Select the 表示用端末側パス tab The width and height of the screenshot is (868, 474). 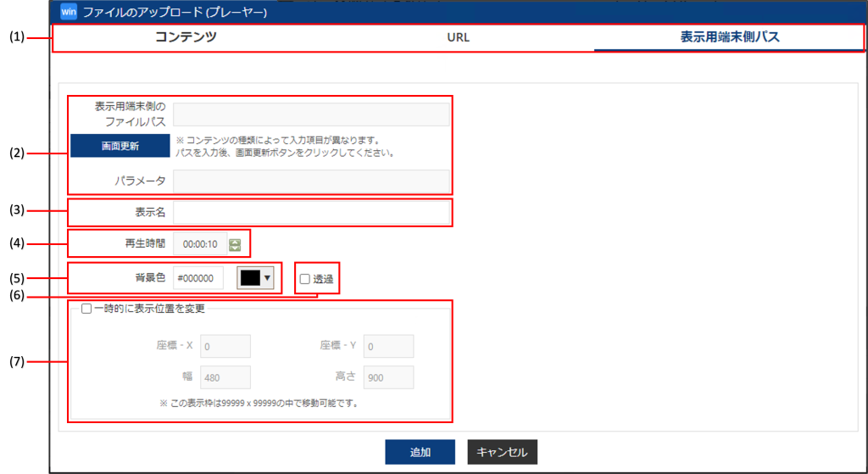coord(730,37)
